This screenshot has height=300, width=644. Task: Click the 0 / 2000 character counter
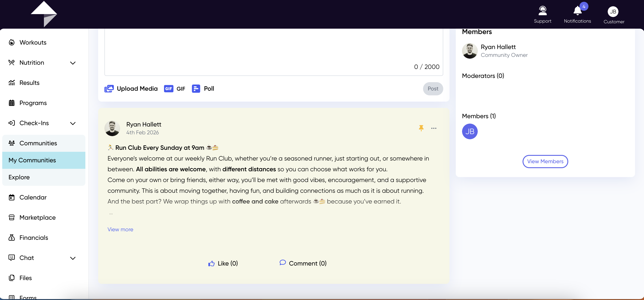point(426,67)
